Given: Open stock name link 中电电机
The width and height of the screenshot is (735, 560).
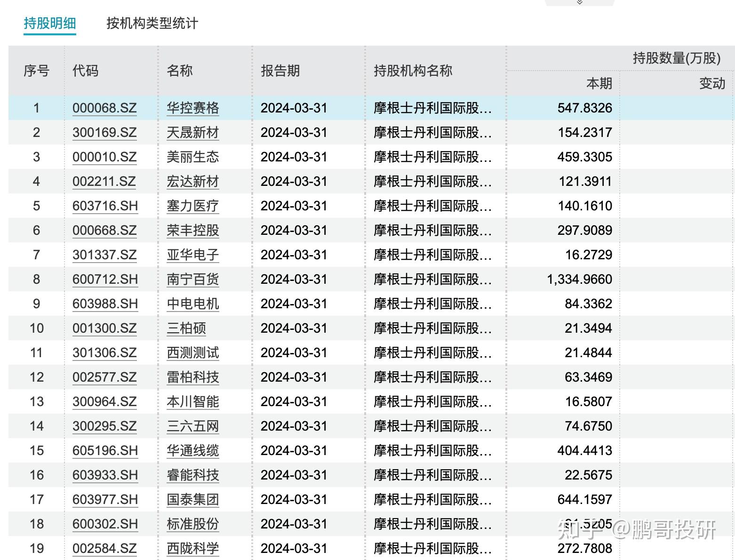Looking at the screenshot, I should point(193,304).
